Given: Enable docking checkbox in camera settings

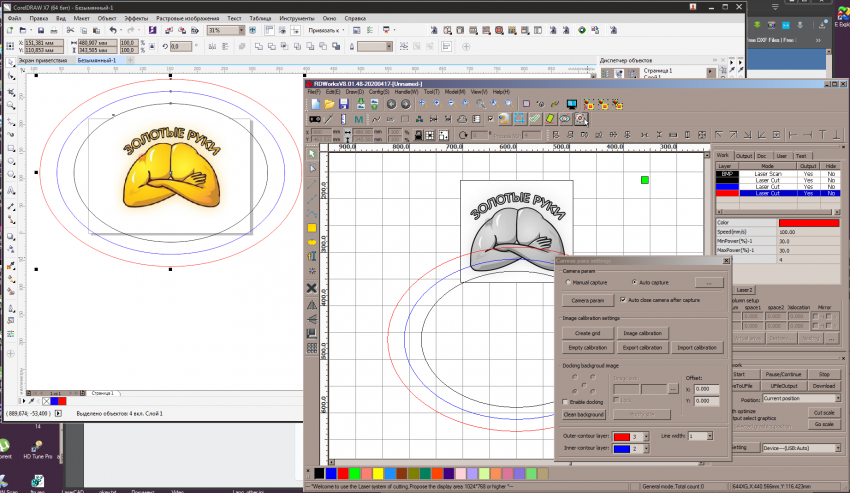Looking at the screenshot, I should 567,402.
